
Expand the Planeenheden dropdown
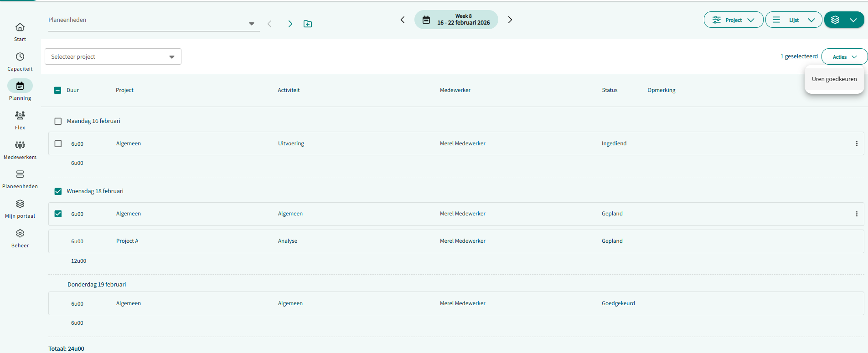point(251,24)
